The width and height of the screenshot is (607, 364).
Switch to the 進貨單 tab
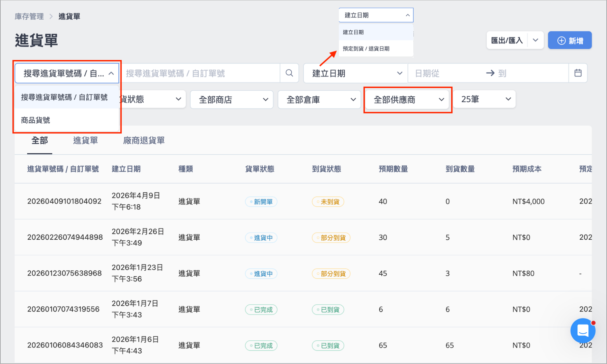click(x=85, y=141)
